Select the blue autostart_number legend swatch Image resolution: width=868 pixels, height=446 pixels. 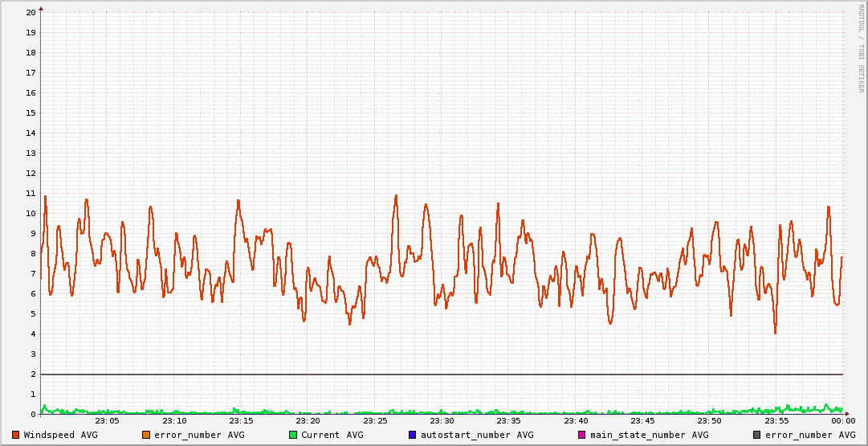413,435
